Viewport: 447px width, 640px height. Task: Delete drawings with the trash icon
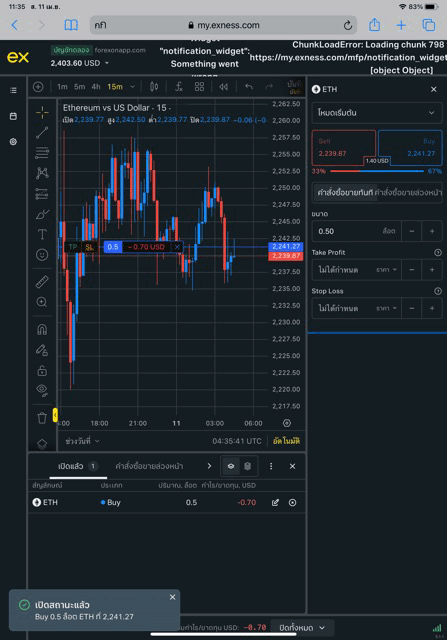[x=42, y=418]
